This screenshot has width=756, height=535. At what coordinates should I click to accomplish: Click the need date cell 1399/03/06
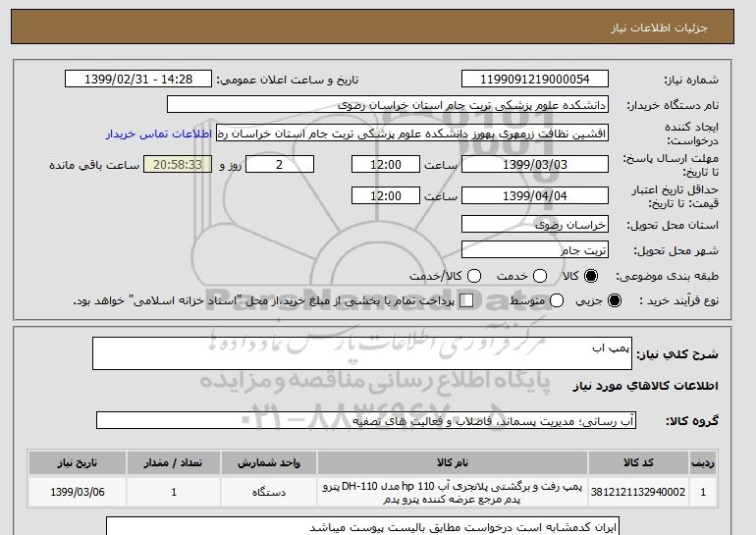(78, 492)
